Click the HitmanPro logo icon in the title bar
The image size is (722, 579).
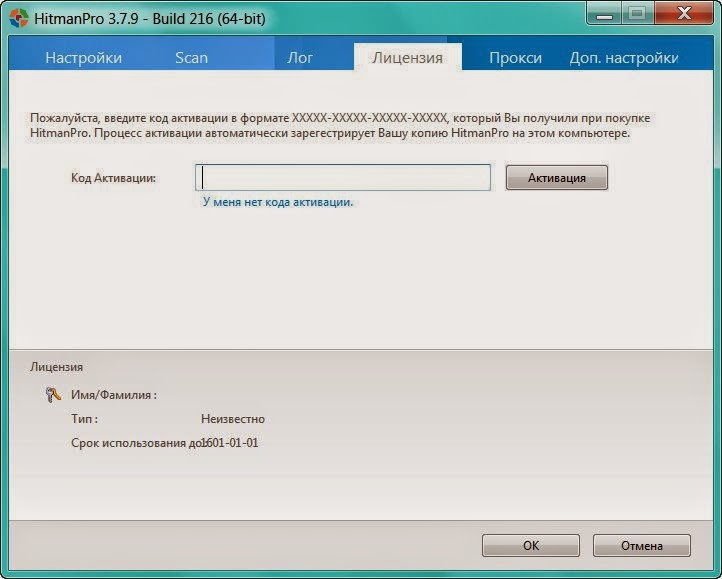[x=19, y=18]
